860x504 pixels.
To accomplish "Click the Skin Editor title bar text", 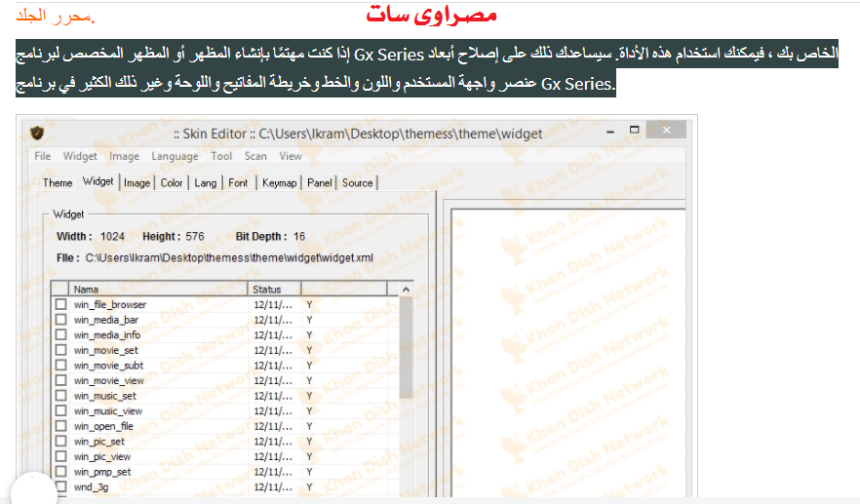I will tap(358, 134).
